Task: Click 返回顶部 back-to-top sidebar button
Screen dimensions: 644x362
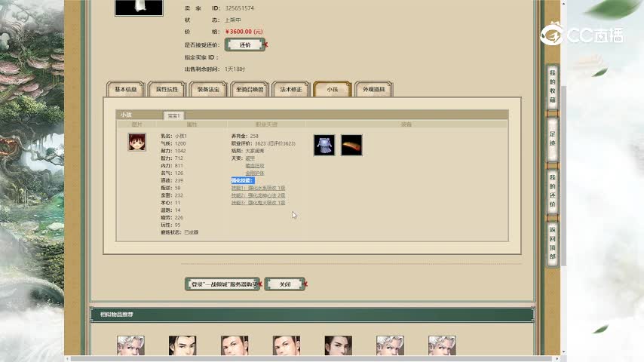Action: point(553,244)
